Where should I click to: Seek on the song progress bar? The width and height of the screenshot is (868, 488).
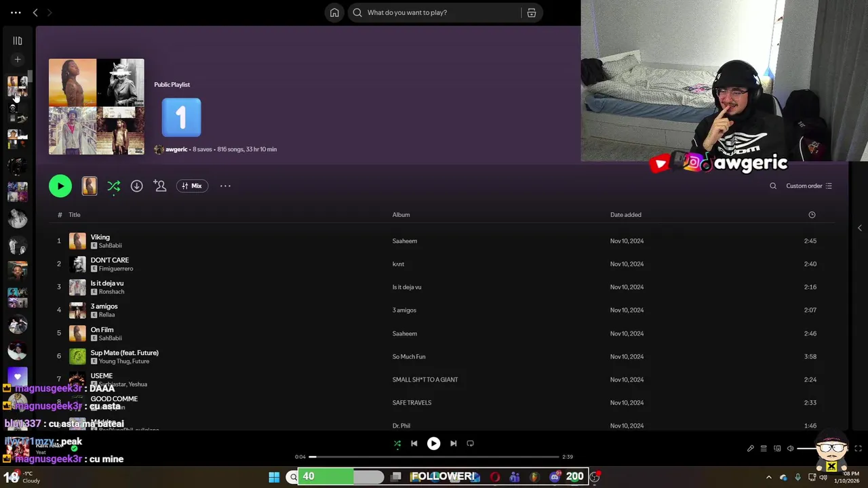point(434,457)
